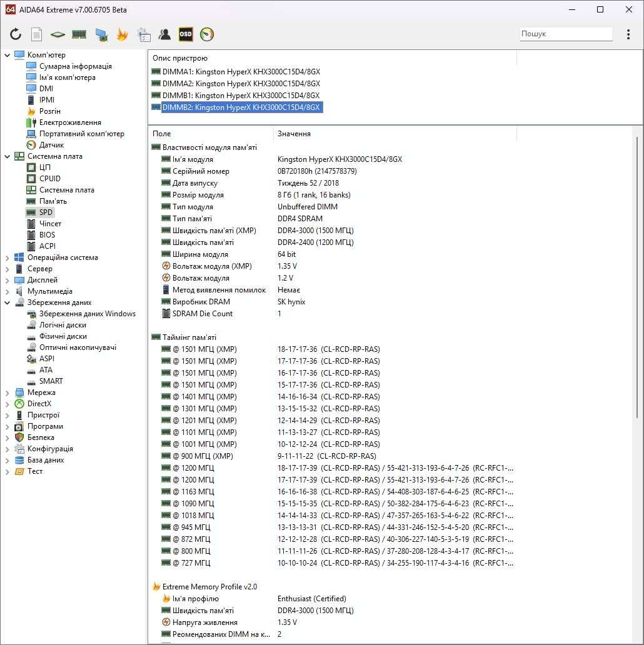
Task: Open the BIOS tree item
Action: coord(47,235)
